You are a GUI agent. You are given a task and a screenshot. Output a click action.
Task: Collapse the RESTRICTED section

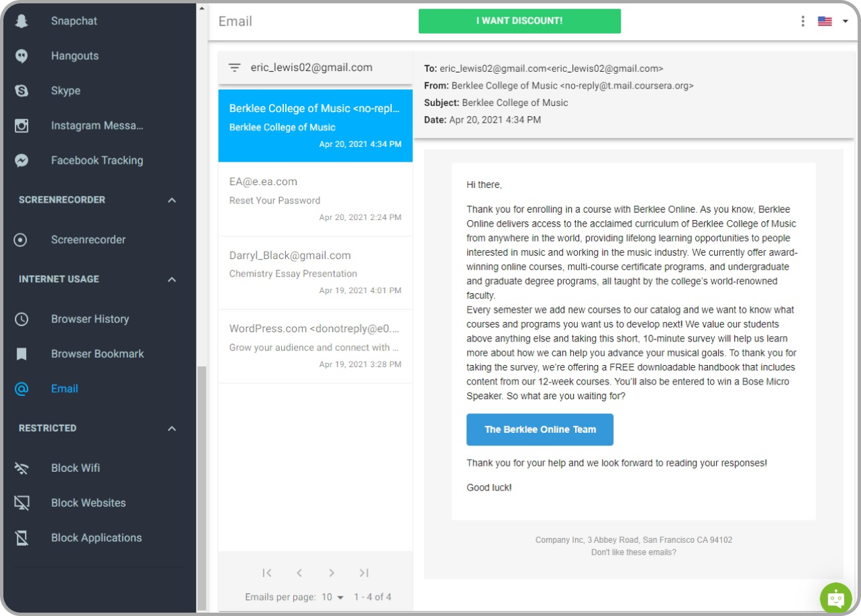[x=172, y=428]
